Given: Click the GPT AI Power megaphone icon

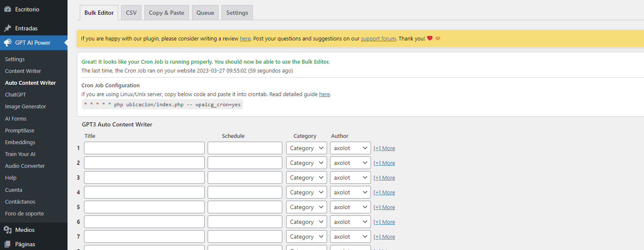Looking at the screenshot, I should (x=8, y=43).
